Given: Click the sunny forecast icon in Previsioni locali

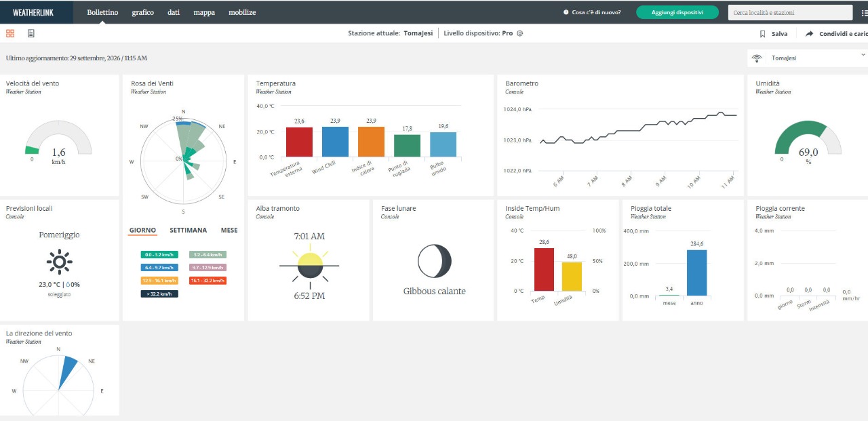Looking at the screenshot, I should coord(60,262).
